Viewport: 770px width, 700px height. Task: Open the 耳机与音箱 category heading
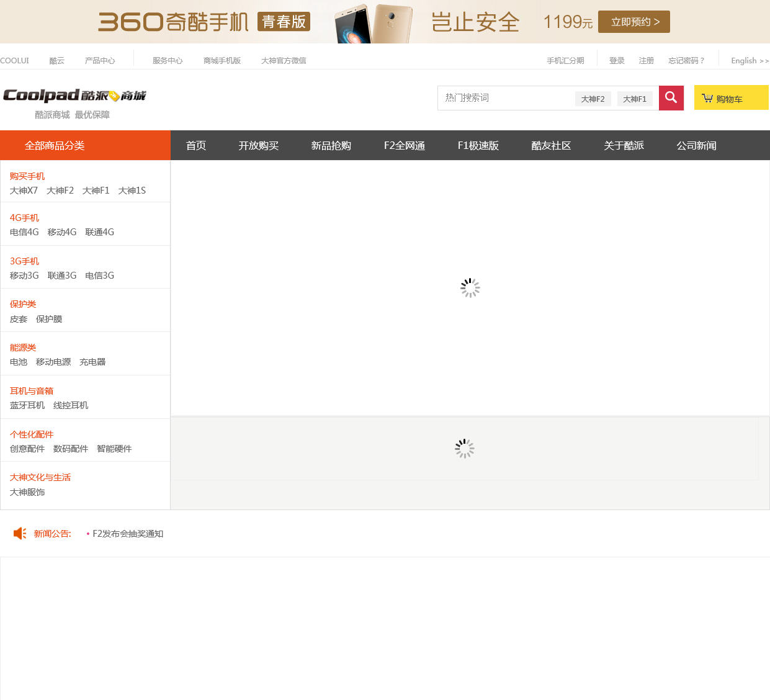pos(32,391)
